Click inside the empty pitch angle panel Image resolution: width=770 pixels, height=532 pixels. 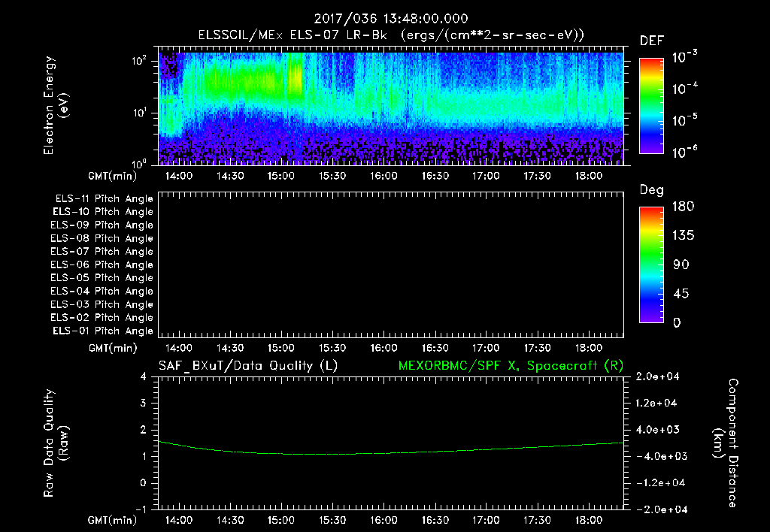(391, 265)
